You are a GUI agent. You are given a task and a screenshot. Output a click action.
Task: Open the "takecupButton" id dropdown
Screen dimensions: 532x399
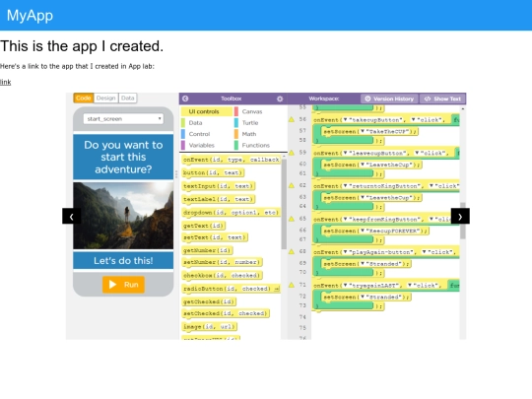point(345,120)
